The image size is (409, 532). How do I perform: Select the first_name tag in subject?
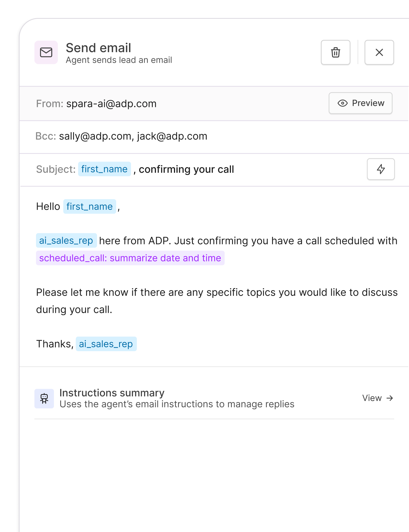[x=104, y=169]
